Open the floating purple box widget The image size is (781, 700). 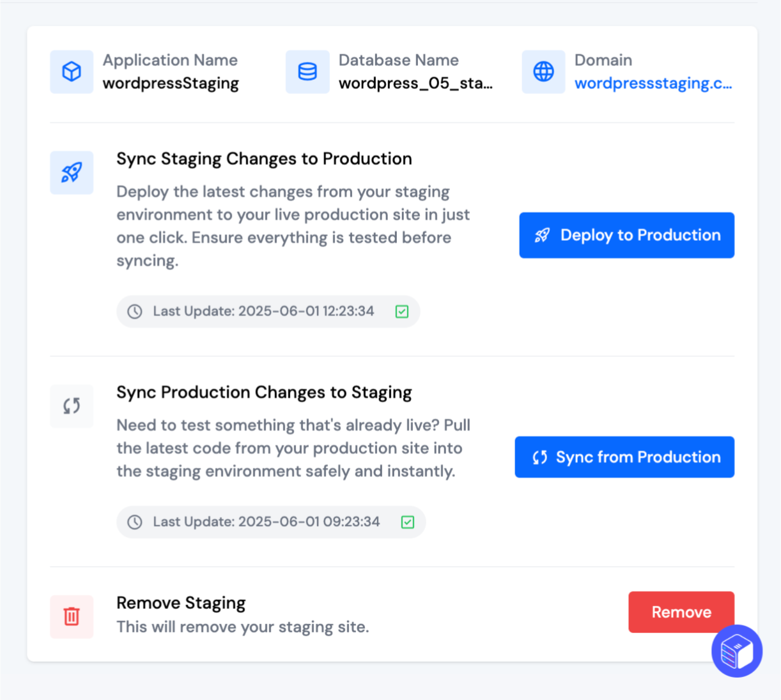pos(736,651)
